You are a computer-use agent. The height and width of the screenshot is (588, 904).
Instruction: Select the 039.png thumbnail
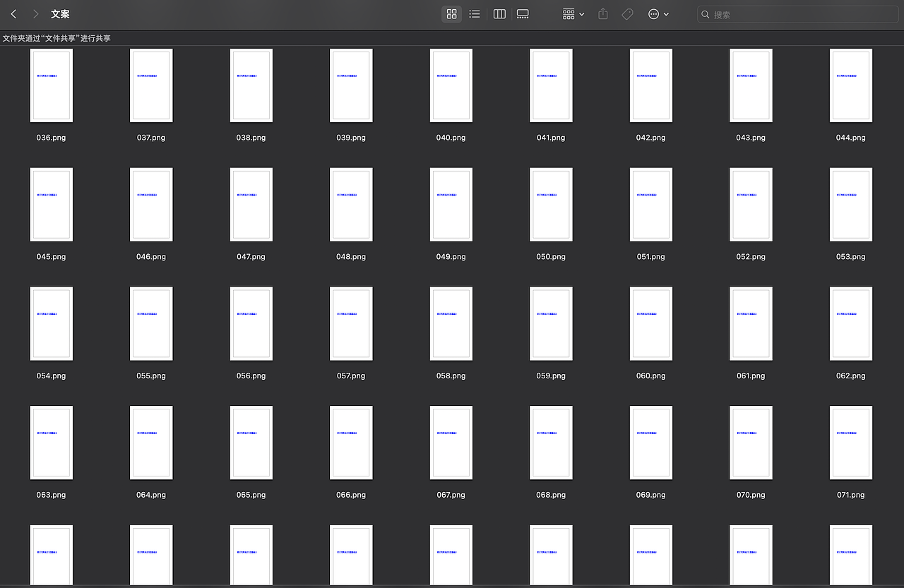(351, 85)
